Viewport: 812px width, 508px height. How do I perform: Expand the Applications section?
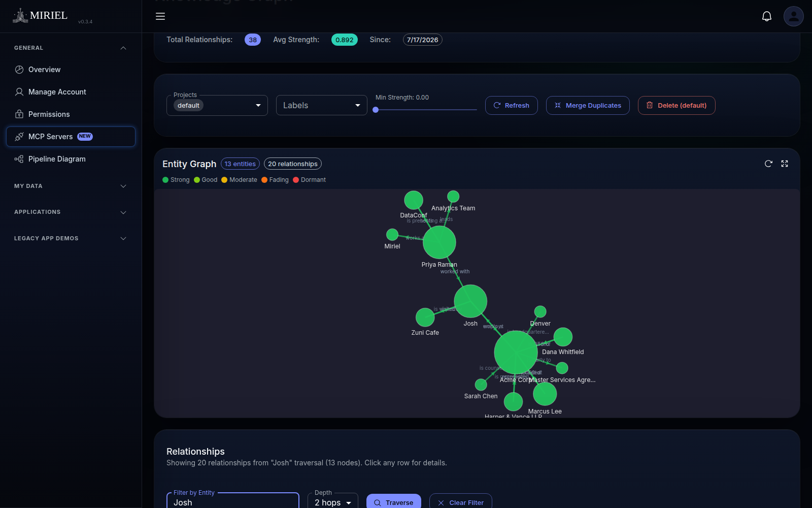click(x=123, y=212)
